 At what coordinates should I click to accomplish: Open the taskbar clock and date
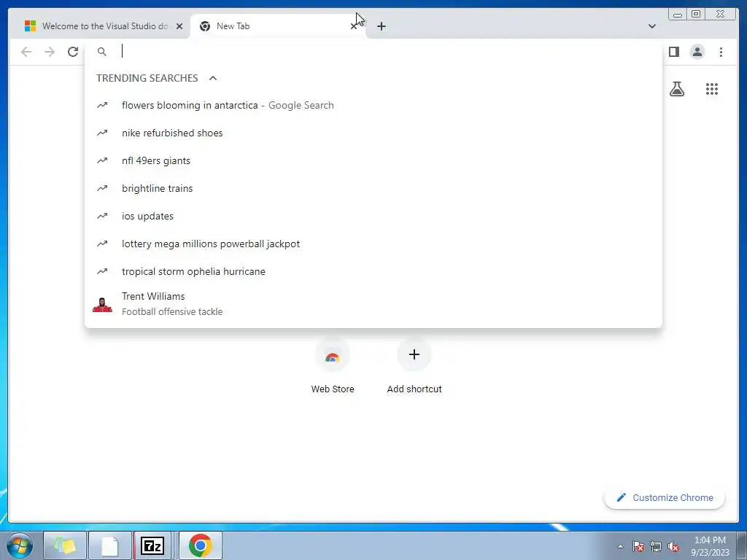coord(710,546)
